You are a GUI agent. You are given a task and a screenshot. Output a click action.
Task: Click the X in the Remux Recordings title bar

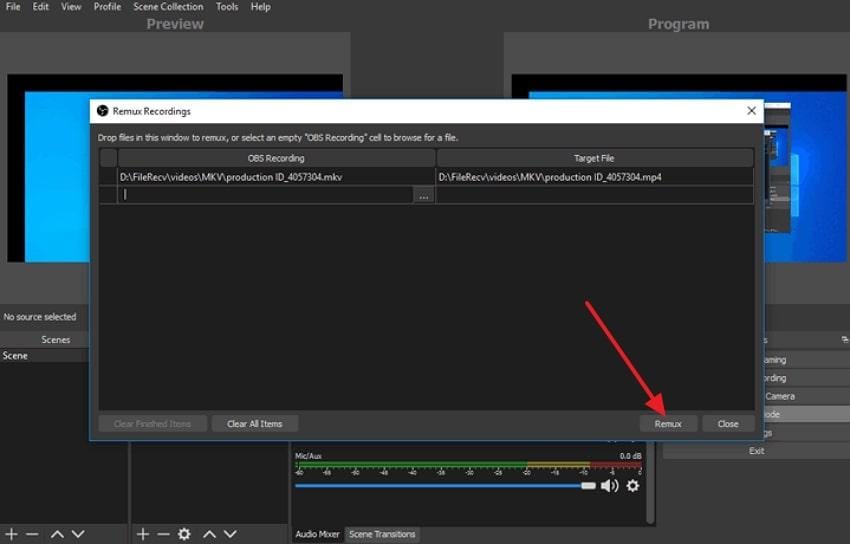coord(751,111)
